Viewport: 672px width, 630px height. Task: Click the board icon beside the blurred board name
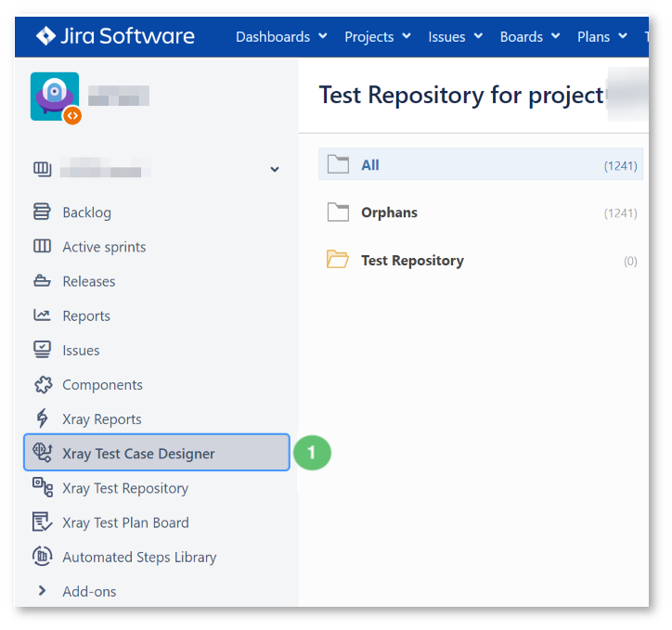coord(42,169)
